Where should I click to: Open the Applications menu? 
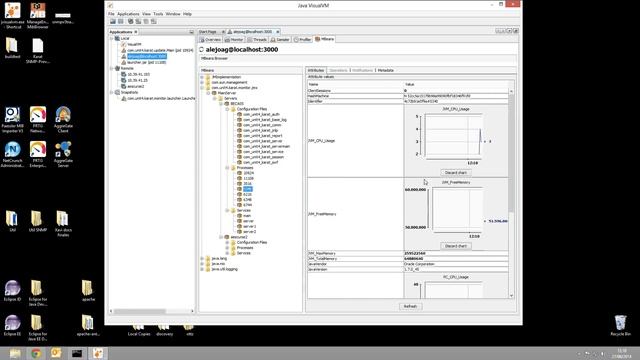coord(128,14)
